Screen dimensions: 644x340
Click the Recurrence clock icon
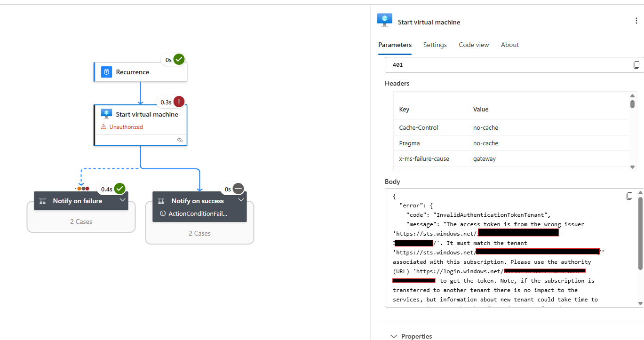pyautogui.click(x=107, y=72)
